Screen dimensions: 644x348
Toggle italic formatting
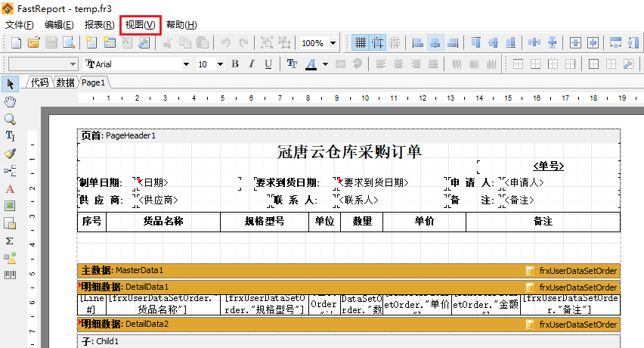click(252, 64)
